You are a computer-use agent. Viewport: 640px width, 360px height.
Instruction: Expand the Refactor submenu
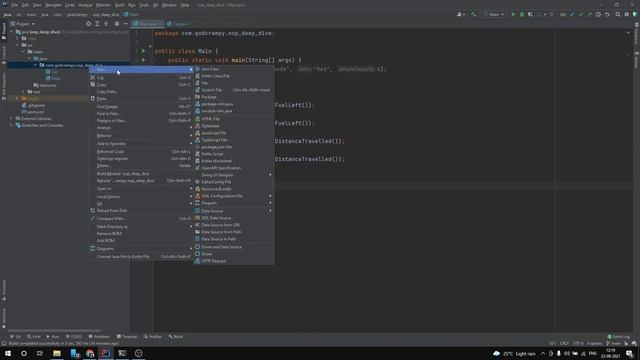click(141, 136)
